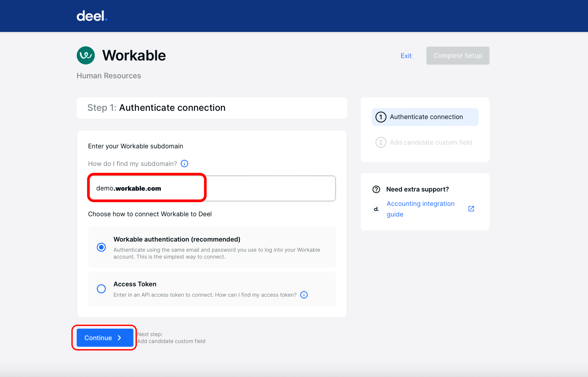This screenshot has height=377, width=588.
Task: Click the circled '2' step indicator icon
Action: point(380,142)
